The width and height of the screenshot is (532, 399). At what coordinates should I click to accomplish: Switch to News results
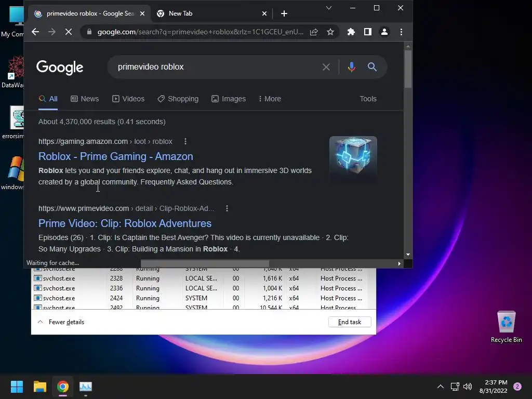click(85, 99)
